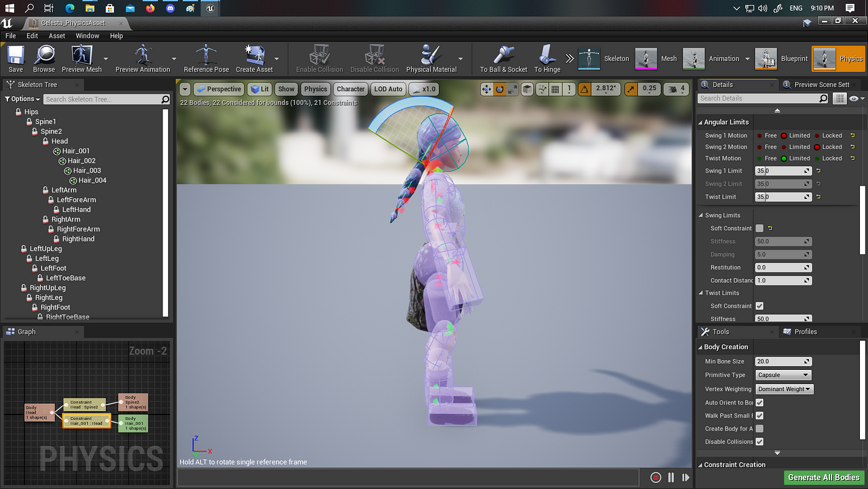Toggle rotation snap angle icon
Viewport: 868px width, 489px height.
(585, 89)
